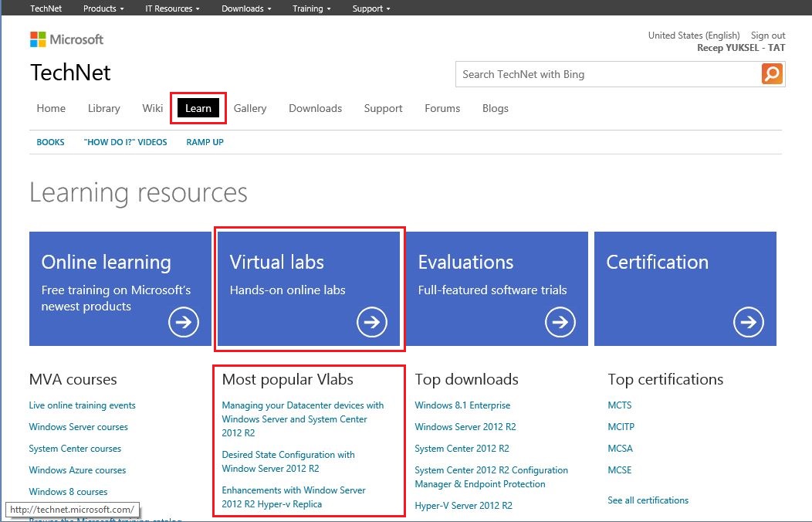Image resolution: width=812 pixels, height=522 pixels.
Task: Click the Sign out link
Action: point(768,36)
